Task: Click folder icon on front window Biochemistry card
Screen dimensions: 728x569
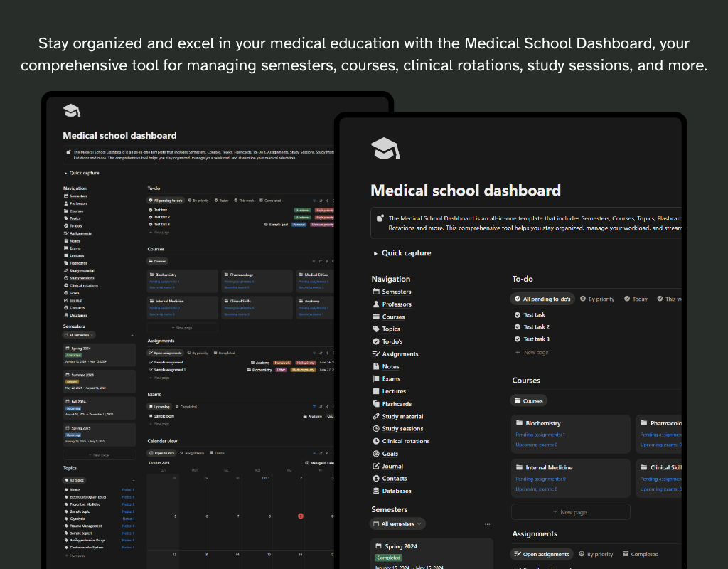Action: click(x=520, y=422)
